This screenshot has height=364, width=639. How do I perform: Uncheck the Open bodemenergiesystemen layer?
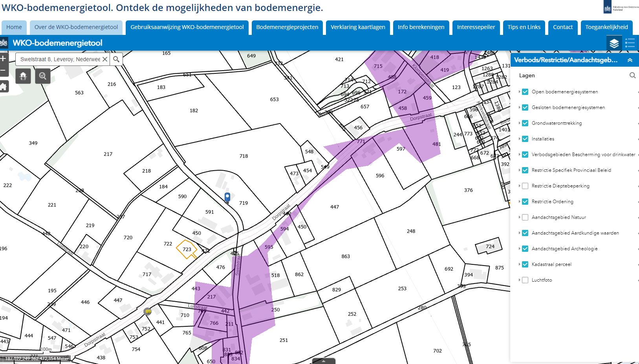pyautogui.click(x=525, y=92)
